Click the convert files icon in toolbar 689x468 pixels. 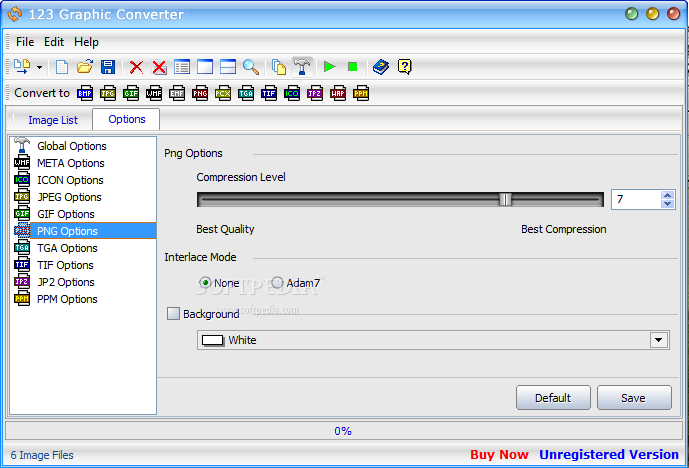(x=22, y=67)
